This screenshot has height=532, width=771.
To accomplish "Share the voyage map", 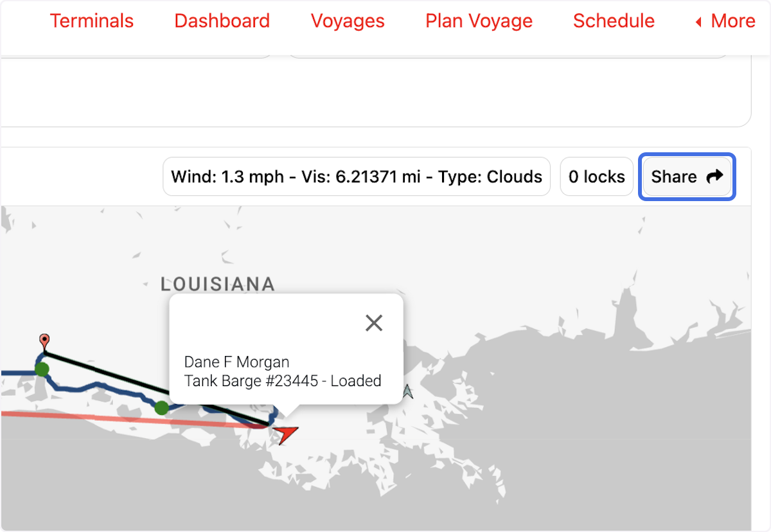I will click(x=687, y=177).
